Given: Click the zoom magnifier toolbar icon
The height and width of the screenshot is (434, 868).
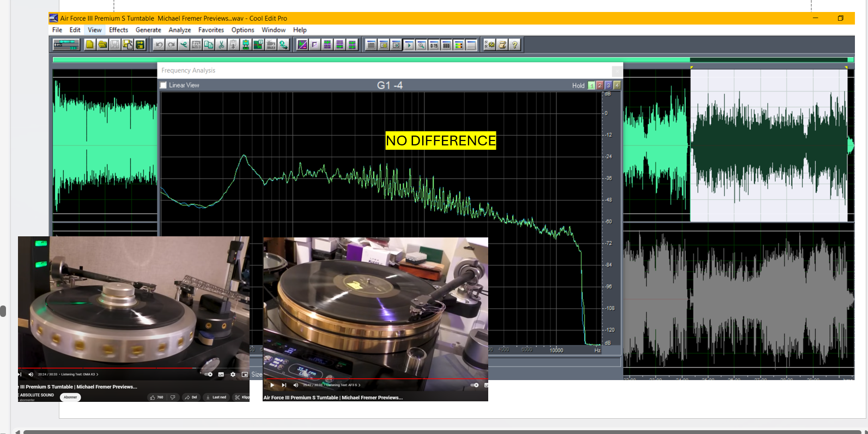Looking at the screenshot, I should pyautogui.click(x=421, y=45).
